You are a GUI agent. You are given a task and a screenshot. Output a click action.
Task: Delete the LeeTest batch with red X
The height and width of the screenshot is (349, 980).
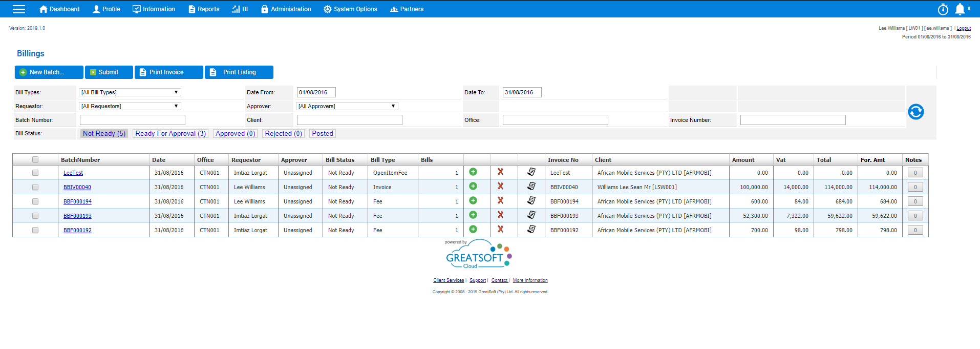tap(500, 172)
